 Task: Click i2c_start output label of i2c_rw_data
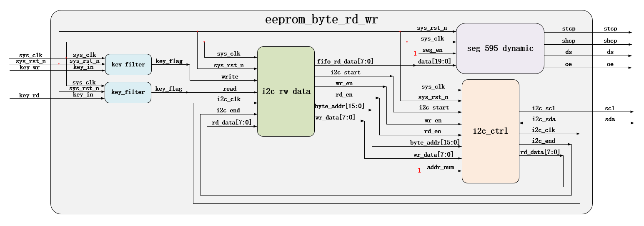click(x=346, y=72)
